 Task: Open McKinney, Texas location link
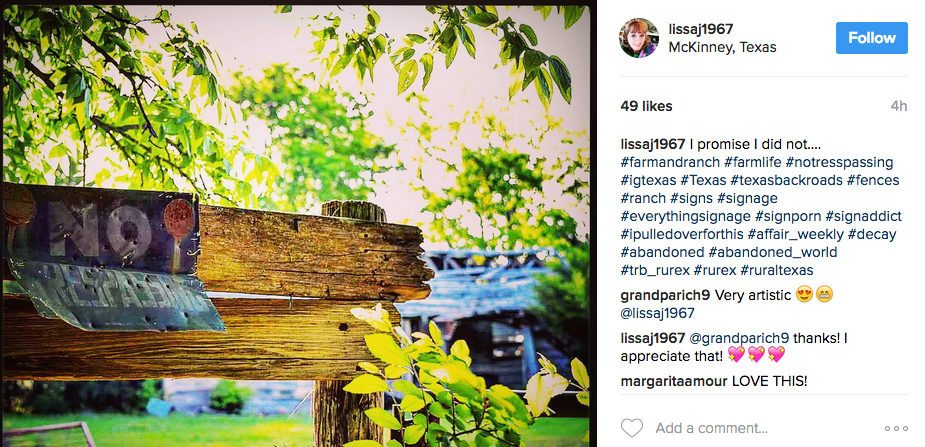click(x=722, y=48)
